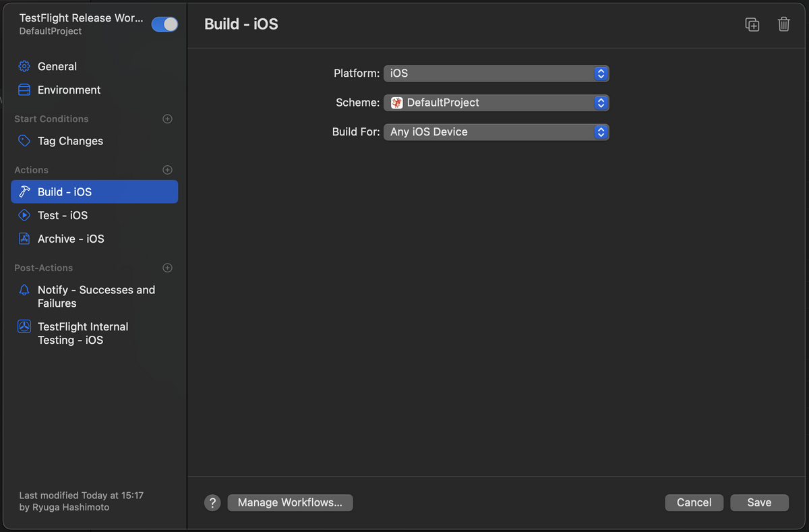Open the Build For dropdown
The height and width of the screenshot is (532, 809).
496,132
